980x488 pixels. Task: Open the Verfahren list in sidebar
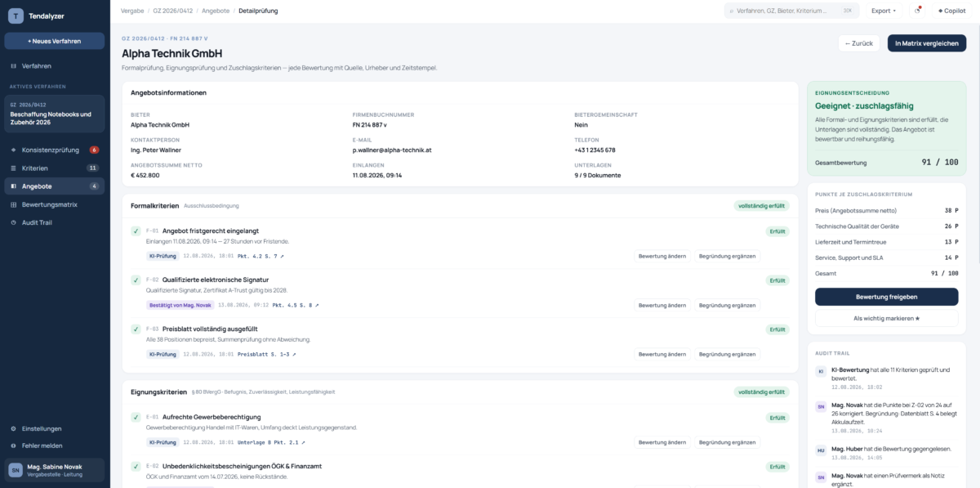click(x=54, y=65)
